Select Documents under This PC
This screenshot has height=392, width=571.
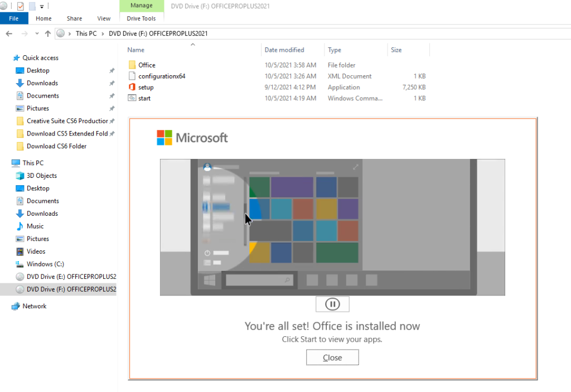pyautogui.click(x=42, y=201)
